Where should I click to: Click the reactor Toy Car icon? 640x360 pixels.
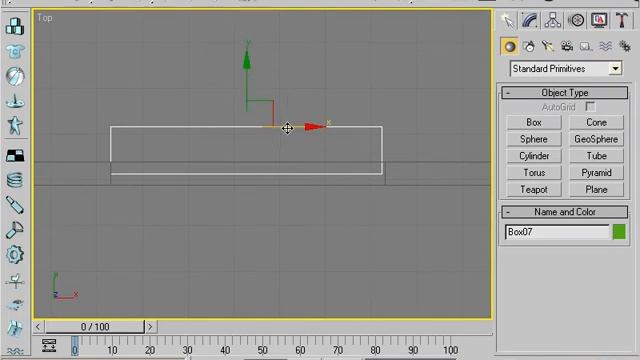15,304
